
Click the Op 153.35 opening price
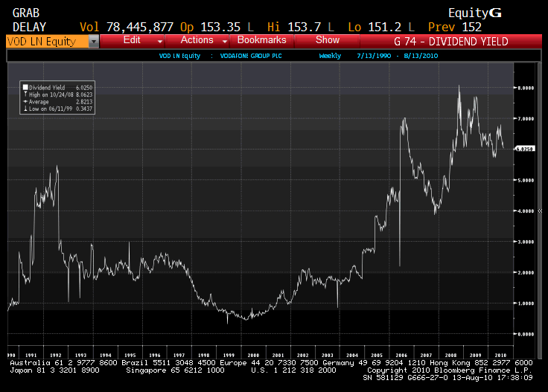click(220, 27)
